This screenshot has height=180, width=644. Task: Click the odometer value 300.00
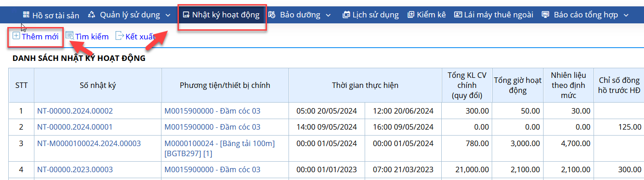tap(630, 169)
